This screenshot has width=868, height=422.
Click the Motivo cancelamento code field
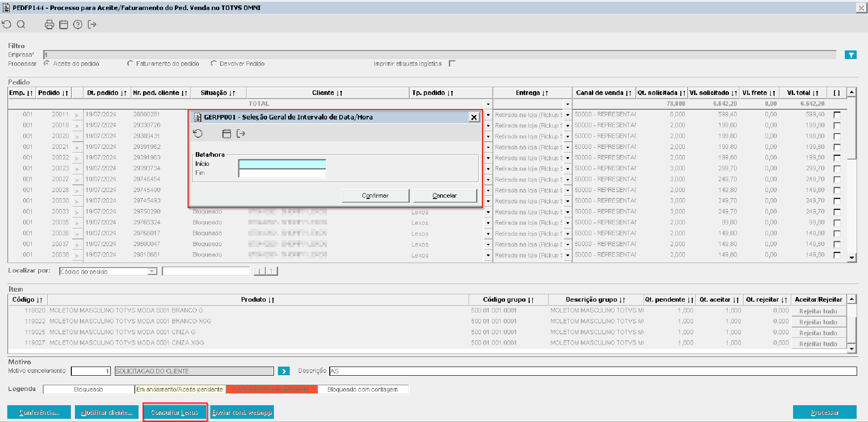[91, 371]
